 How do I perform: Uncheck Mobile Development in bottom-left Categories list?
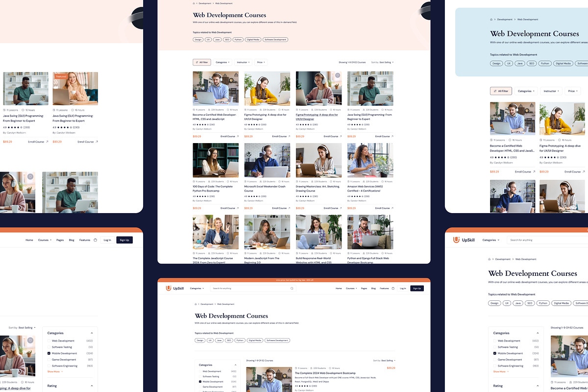point(49,353)
